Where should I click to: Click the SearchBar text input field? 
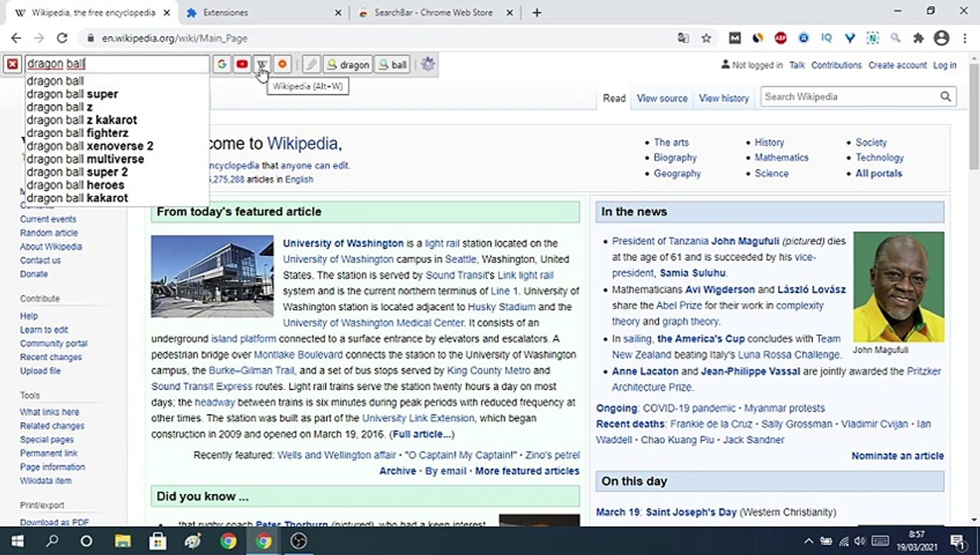[x=117, y=64]
